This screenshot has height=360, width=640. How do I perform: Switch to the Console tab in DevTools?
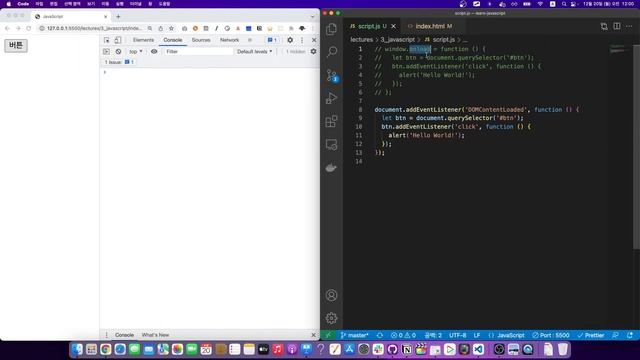click(x=173, y=40)
